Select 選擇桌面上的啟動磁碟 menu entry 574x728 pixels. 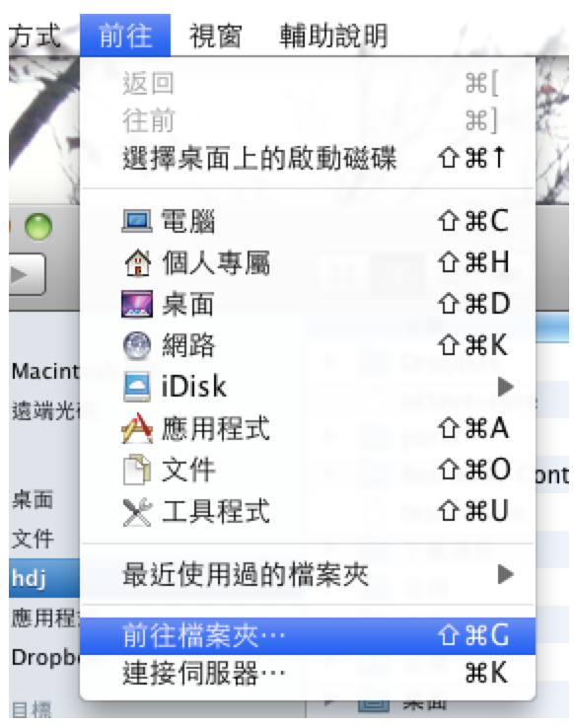click(308, 158)
